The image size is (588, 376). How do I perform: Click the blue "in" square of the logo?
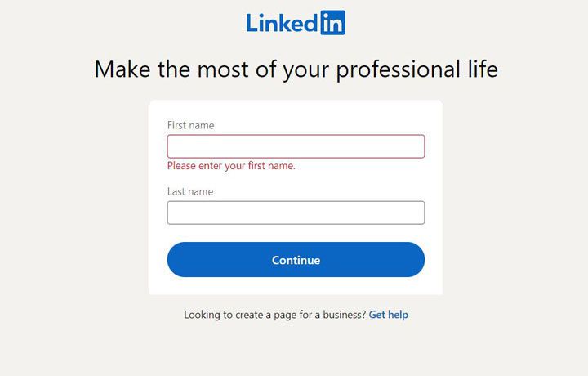[x=332, y=23]
